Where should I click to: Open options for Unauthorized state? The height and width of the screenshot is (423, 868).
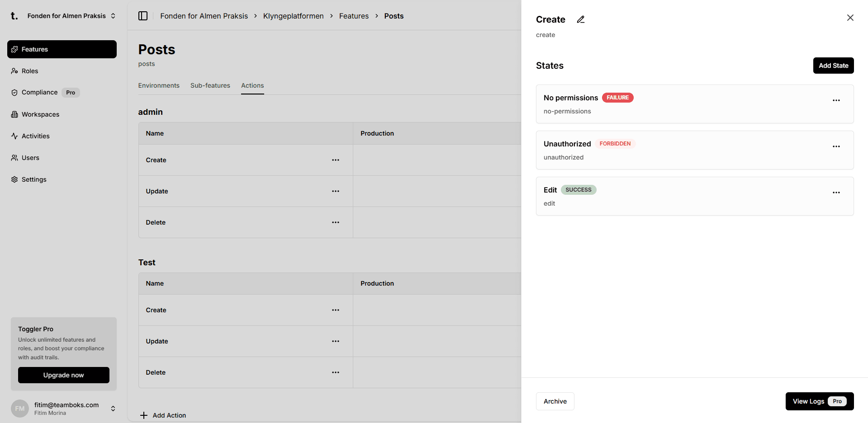click(x=836, y=146)
